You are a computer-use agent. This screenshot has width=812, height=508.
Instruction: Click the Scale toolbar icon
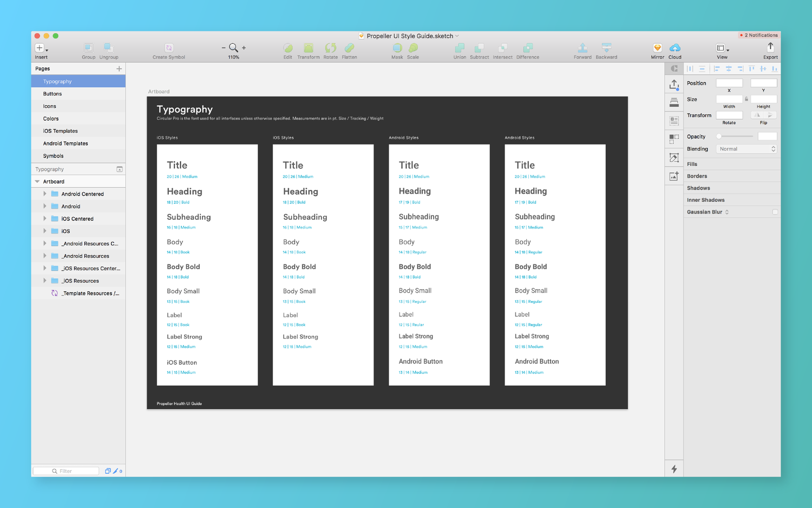click(x=413, y=48)
